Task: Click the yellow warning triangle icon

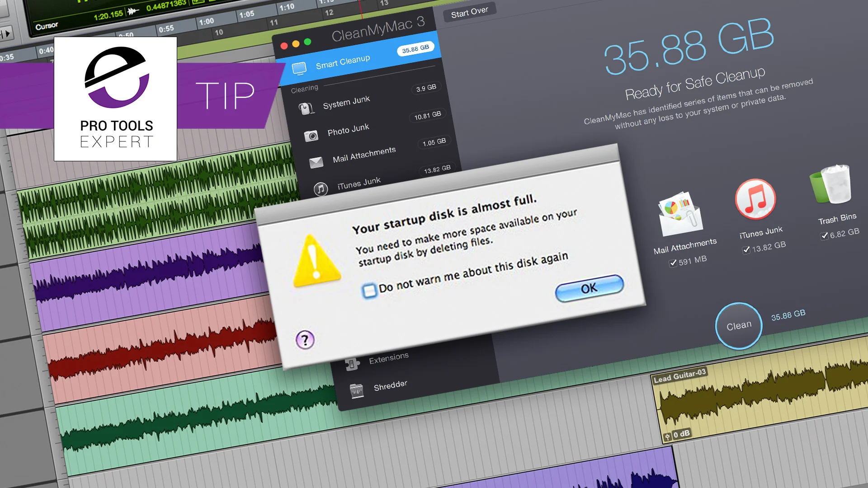Action: pyautogui.click(x=316, y=262)
